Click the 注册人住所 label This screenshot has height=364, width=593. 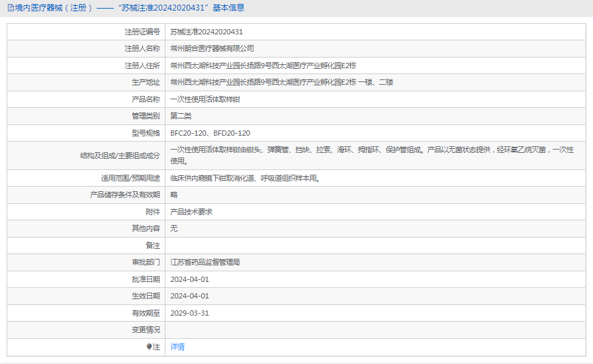tap(142, 66)
